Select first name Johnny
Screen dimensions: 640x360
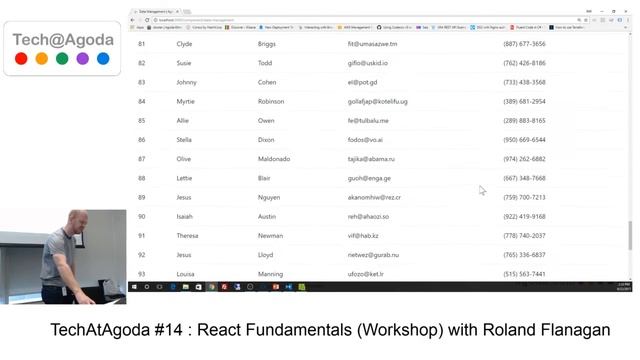(187, 82)
